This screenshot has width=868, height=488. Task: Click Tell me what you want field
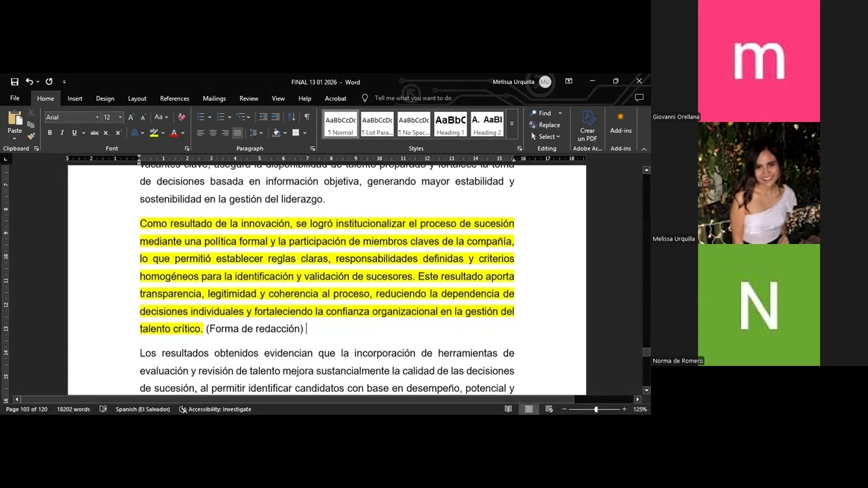[x=413, y=98]
